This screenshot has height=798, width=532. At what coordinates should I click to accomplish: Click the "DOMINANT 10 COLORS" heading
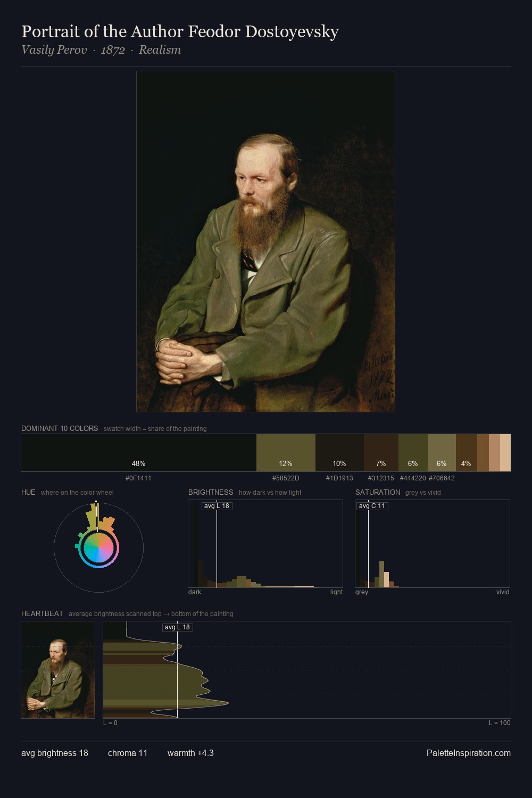coord(60,428)
